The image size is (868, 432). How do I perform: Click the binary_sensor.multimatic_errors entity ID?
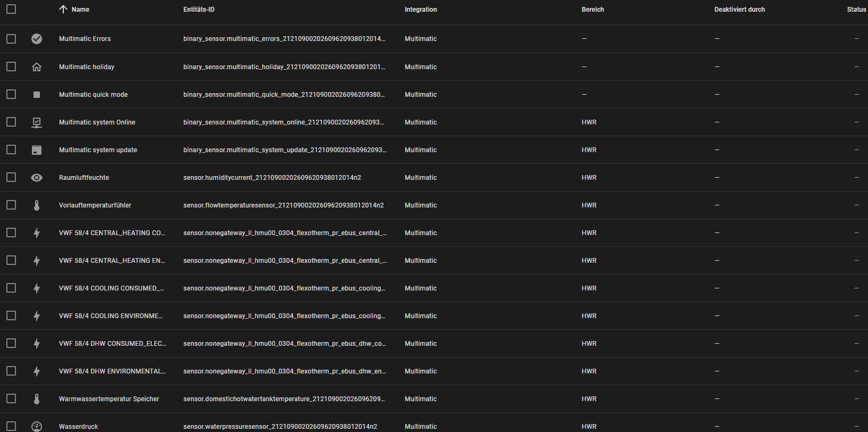pyautogui.click(x=284, y=39)
